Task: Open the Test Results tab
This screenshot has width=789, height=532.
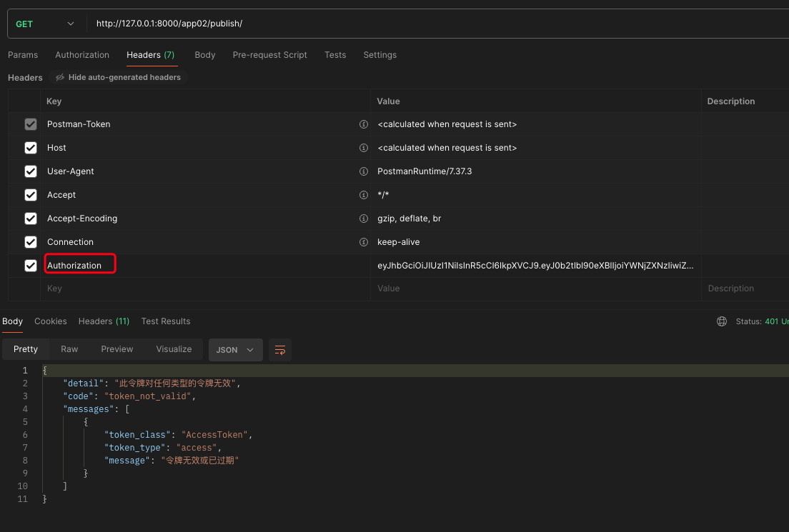Action: pyautogui.click(x=166, y=321)
